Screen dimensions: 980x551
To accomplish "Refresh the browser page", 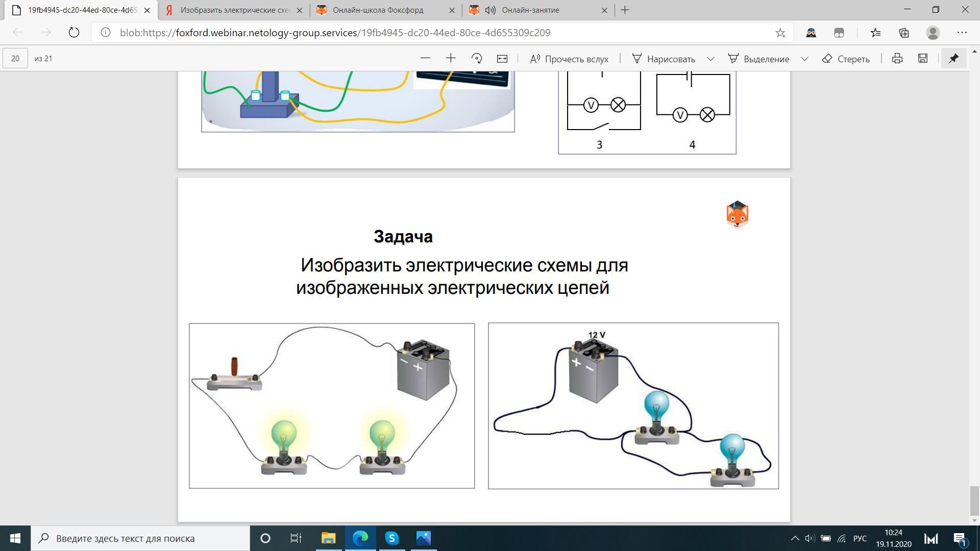I will 74,33.
